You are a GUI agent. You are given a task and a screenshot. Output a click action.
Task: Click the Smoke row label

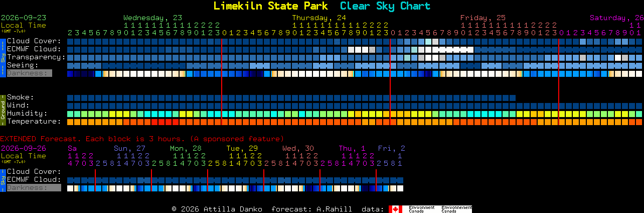pyautogui.click(x=21, y=97)
